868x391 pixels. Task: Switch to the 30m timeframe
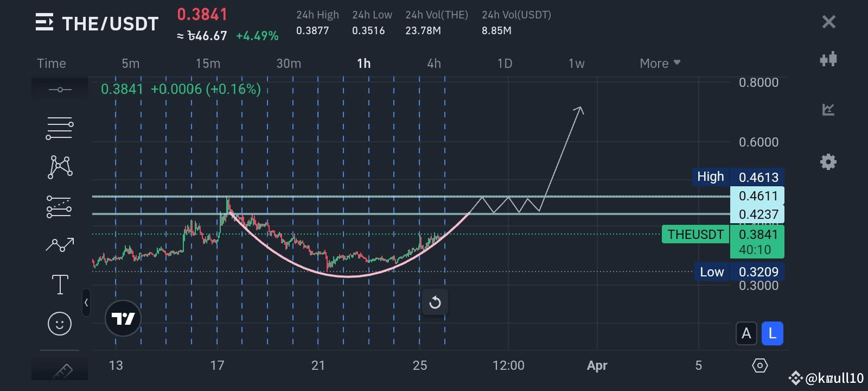289,64
